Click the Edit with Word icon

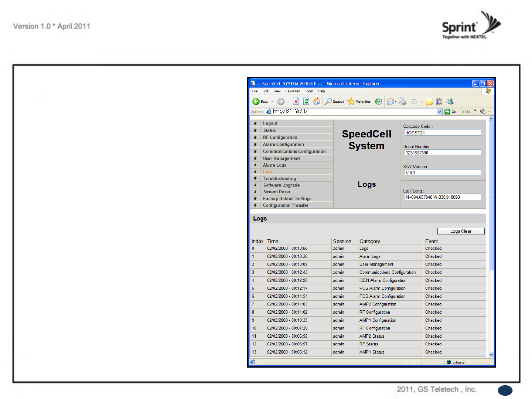pyautogui.click(x=415, y=101)
